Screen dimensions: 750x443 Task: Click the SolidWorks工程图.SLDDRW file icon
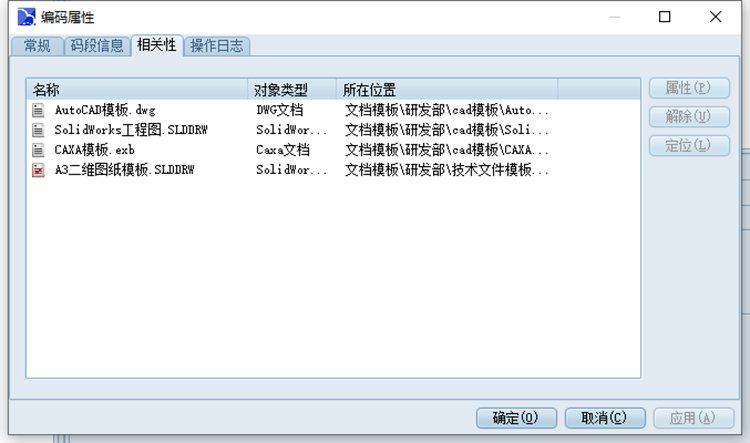click(39, 130)
